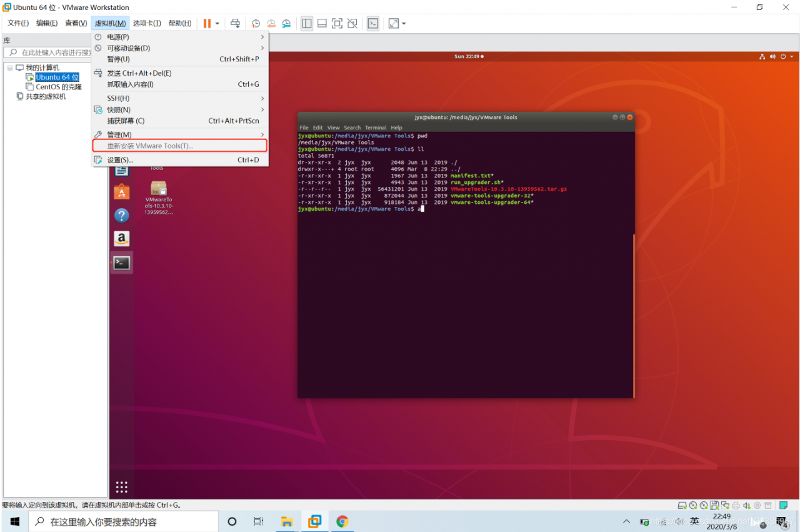Viewport: 800px width, 532px height.
Task: Open the terminal window Edit menu
Action: [318, 128]
